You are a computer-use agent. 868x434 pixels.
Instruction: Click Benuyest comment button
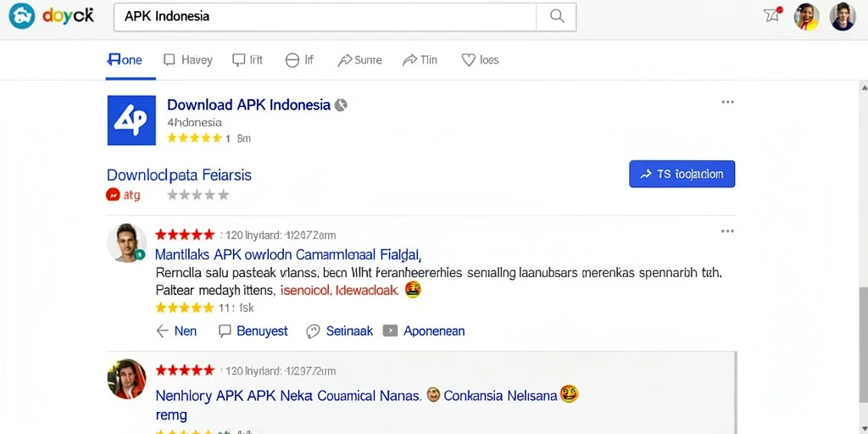[x=253, y=331]
